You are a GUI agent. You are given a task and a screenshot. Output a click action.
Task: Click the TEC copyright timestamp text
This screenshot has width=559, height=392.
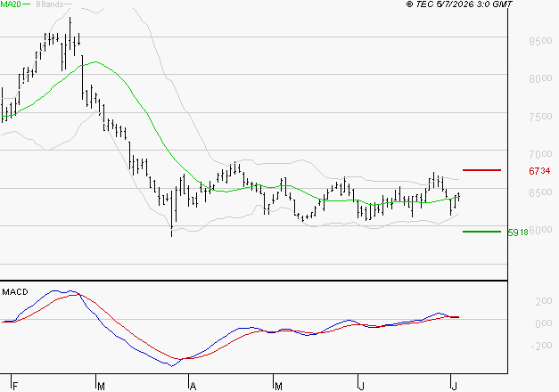coord(459,4)
